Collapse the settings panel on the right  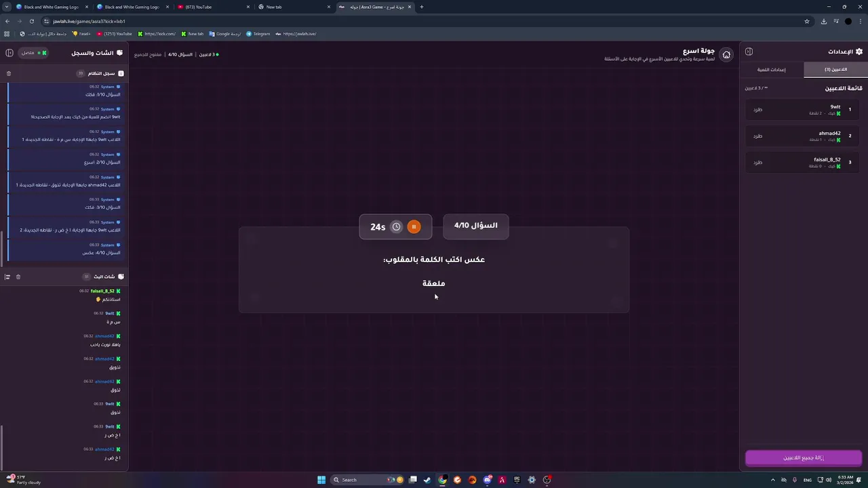tap(749, 52)
